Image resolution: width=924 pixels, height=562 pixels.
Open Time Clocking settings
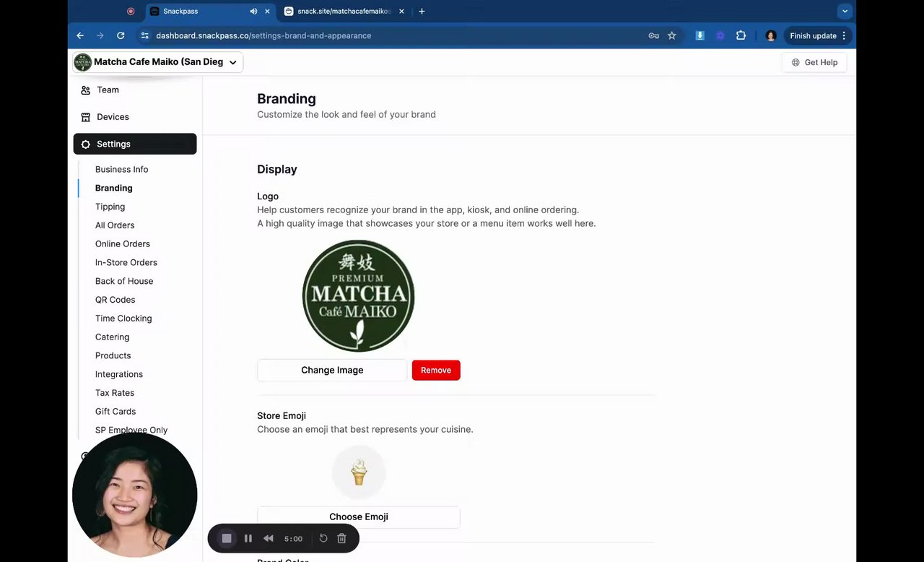pos(123,319)
